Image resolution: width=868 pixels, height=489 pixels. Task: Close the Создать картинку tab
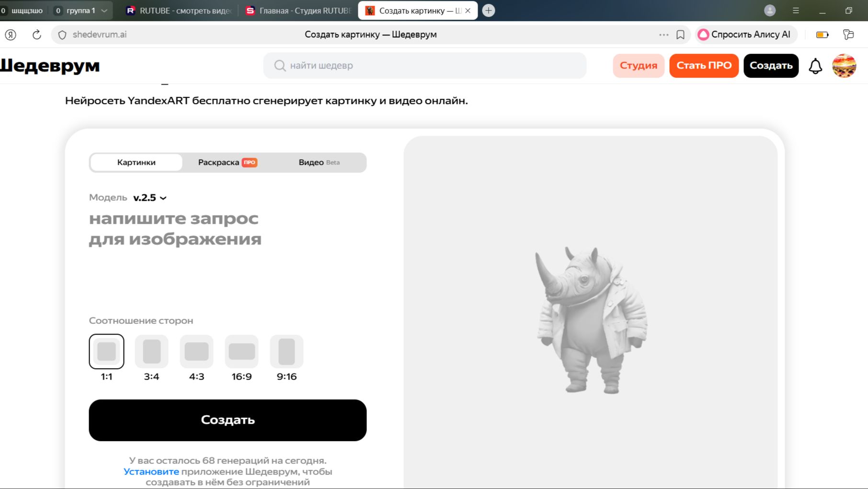point(468,11)
